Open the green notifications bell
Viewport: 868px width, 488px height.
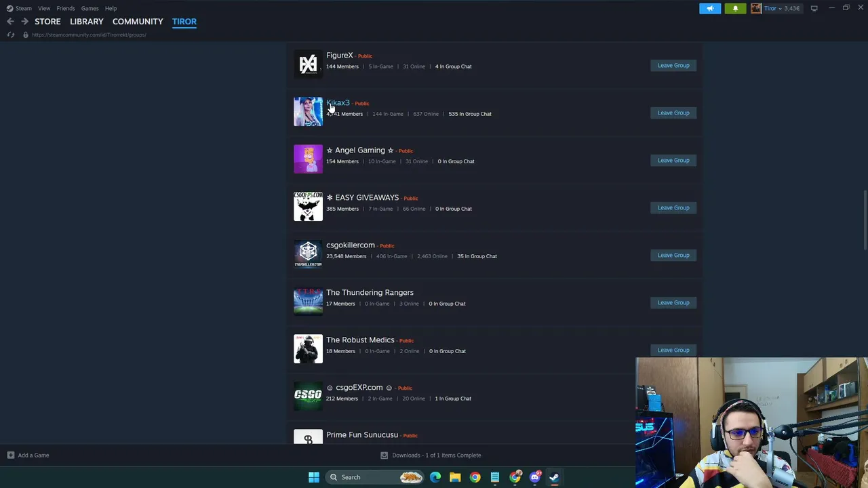[735, 8]
